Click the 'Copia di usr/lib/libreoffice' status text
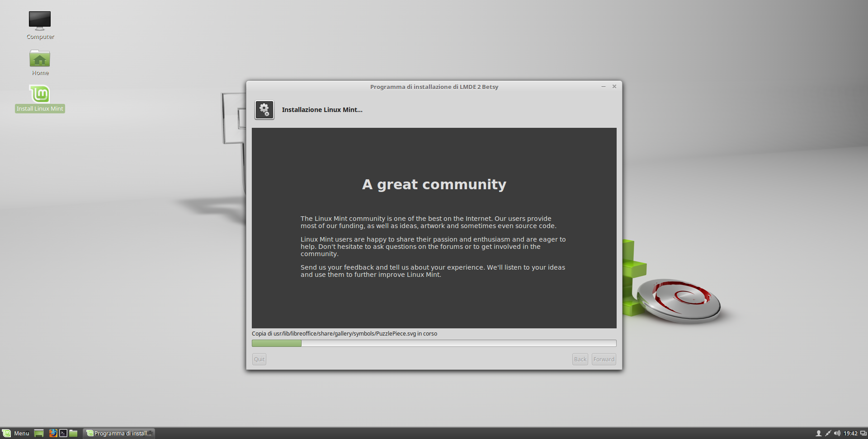Viewport: 868px width, 439px height. [344, 334]
